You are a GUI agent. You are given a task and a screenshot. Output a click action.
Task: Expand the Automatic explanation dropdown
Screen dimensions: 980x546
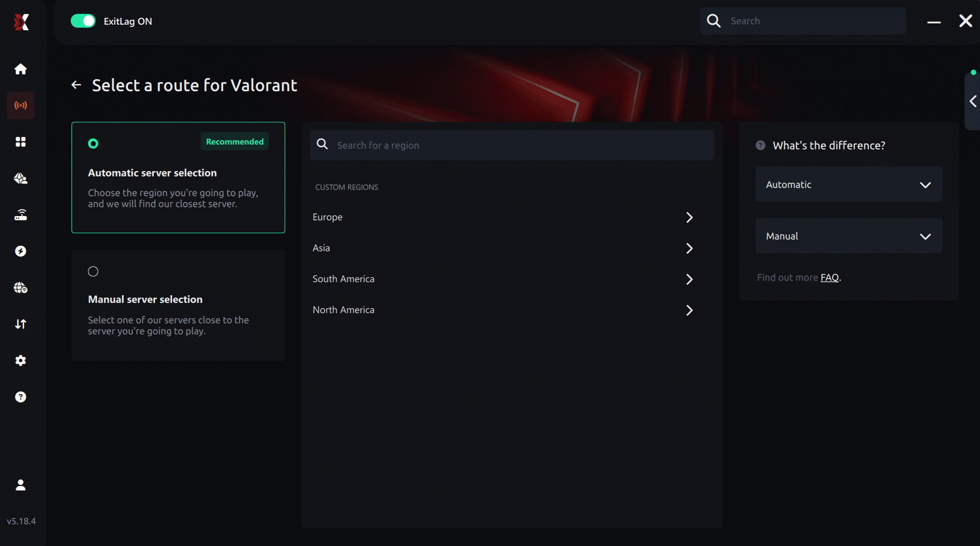[x=849, y=184]
